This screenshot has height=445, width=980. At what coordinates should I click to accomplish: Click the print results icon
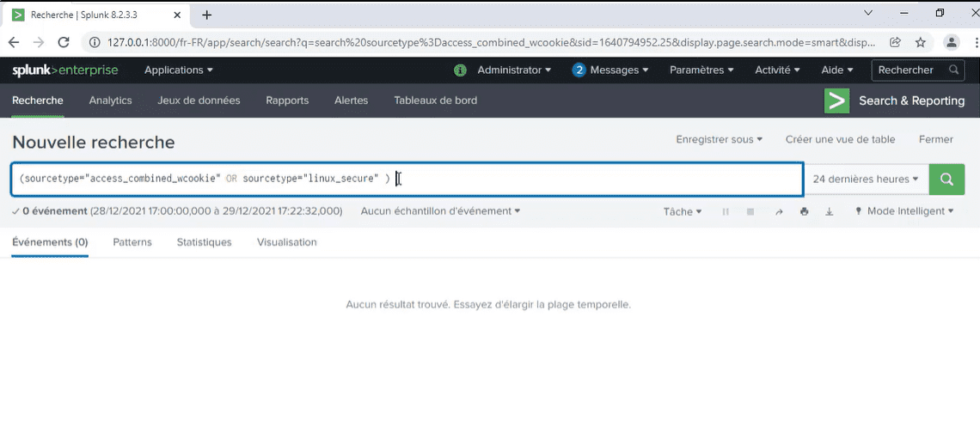click(x=805, y=212)
